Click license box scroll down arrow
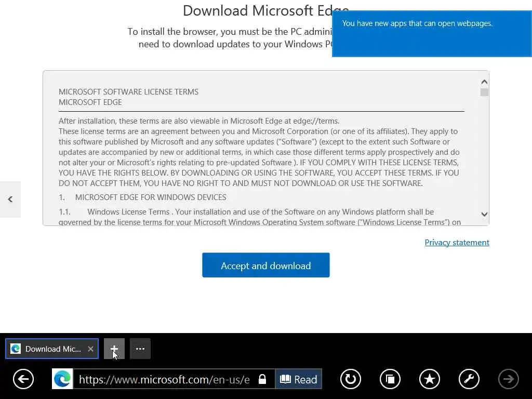This screenshot has height=399, width=532. click(484, 214)
